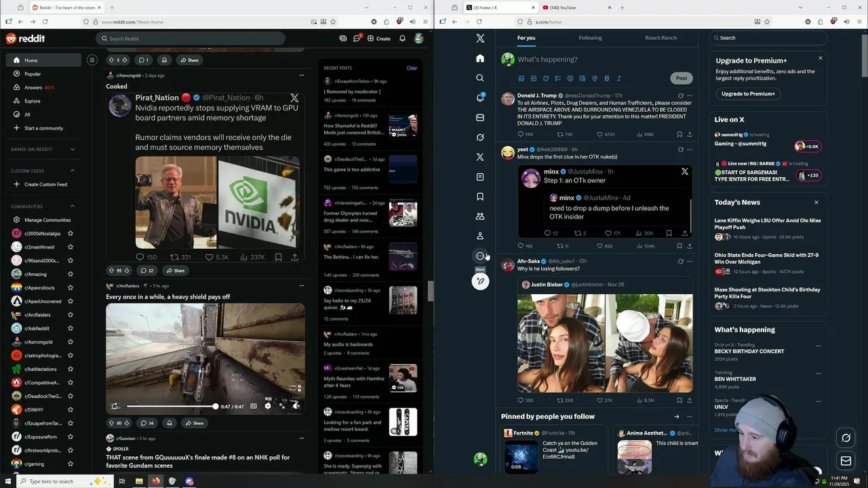Screen dimensions: 868x488
Task: Share the Pirat_Nation embedded tweet
Action: pos(294,258)
